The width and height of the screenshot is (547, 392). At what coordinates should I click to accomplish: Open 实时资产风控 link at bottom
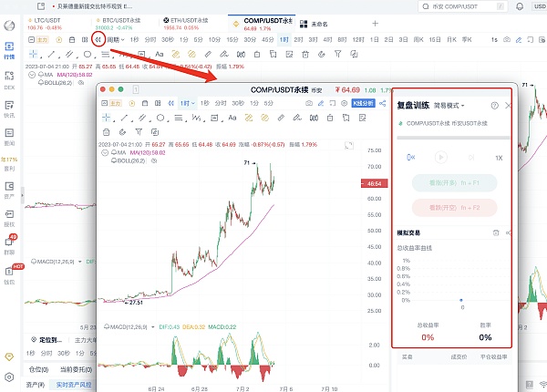point(74,385)
